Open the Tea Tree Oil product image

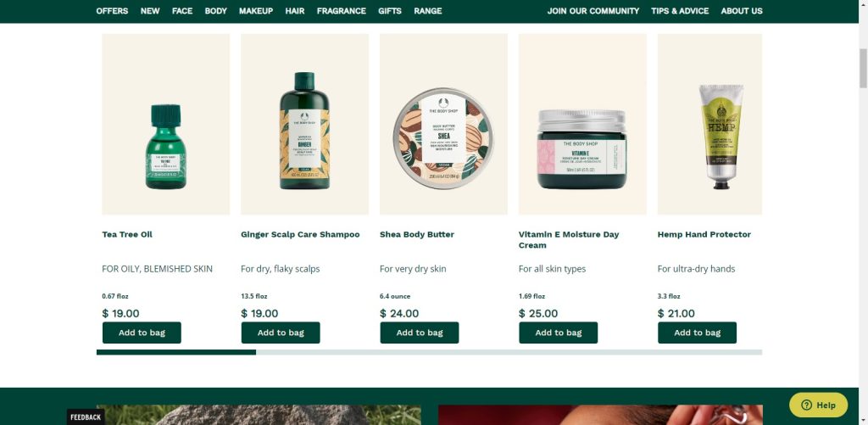[165, 124]
